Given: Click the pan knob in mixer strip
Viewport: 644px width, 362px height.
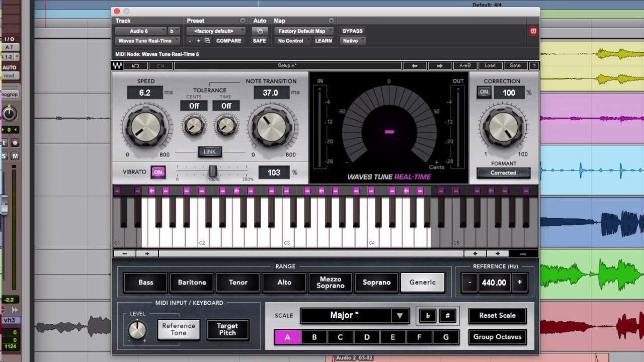Looking at the screenshot, I should coord(9,114).
